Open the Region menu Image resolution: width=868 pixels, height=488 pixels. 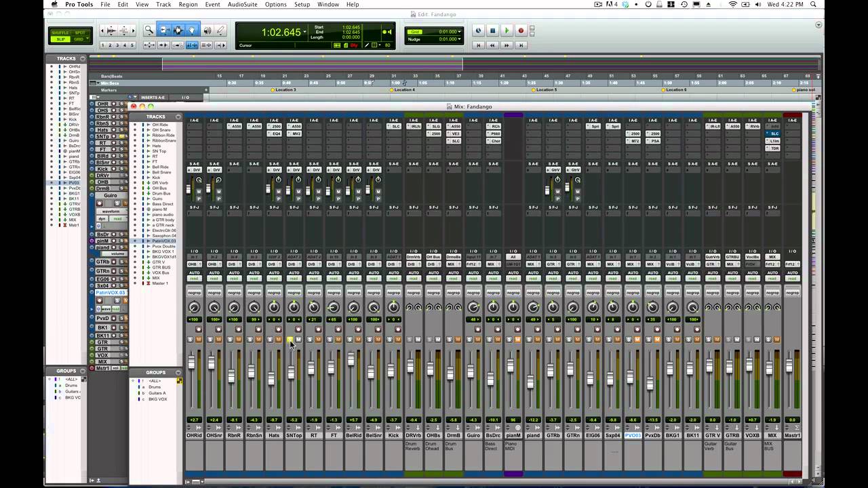click(188, 4)
